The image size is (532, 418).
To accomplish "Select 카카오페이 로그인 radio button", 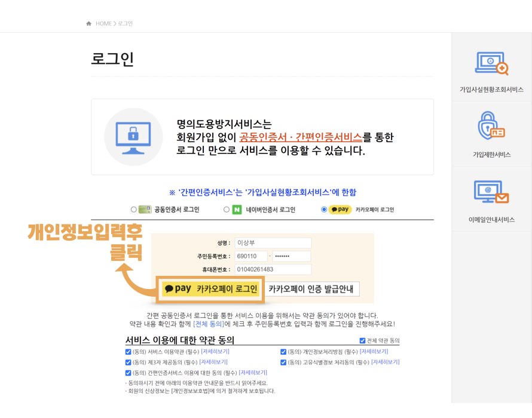I will tap(324, 210).
